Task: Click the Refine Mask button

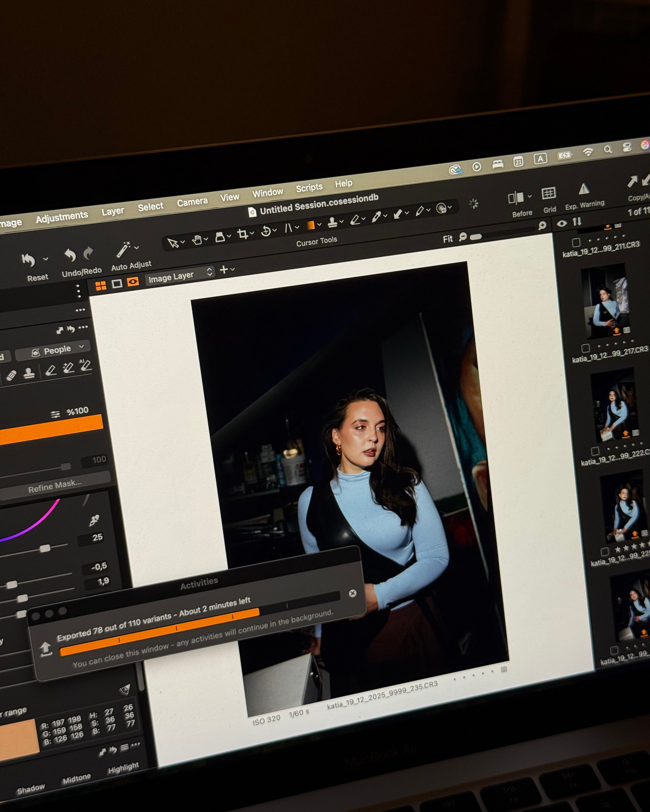Action: 55,486
